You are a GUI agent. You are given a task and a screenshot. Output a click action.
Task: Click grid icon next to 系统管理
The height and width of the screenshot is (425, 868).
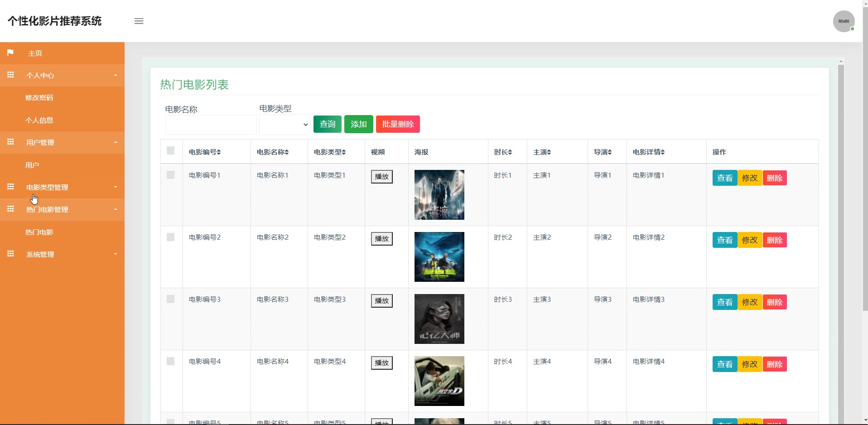click(10, 254)
